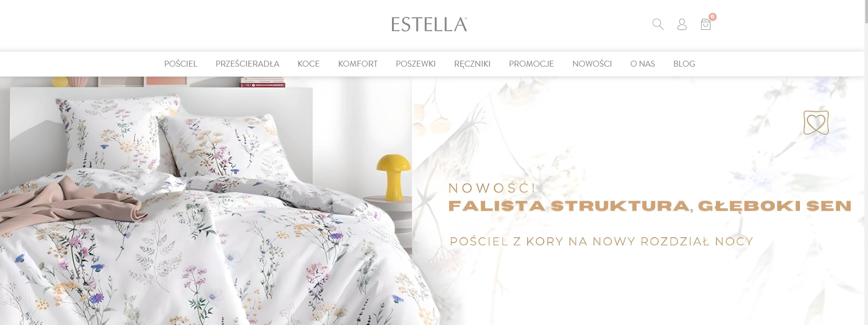Viewport: 868px width, 325px height.
Task: Open the KOMFORT category
Action: click(358, 64)
